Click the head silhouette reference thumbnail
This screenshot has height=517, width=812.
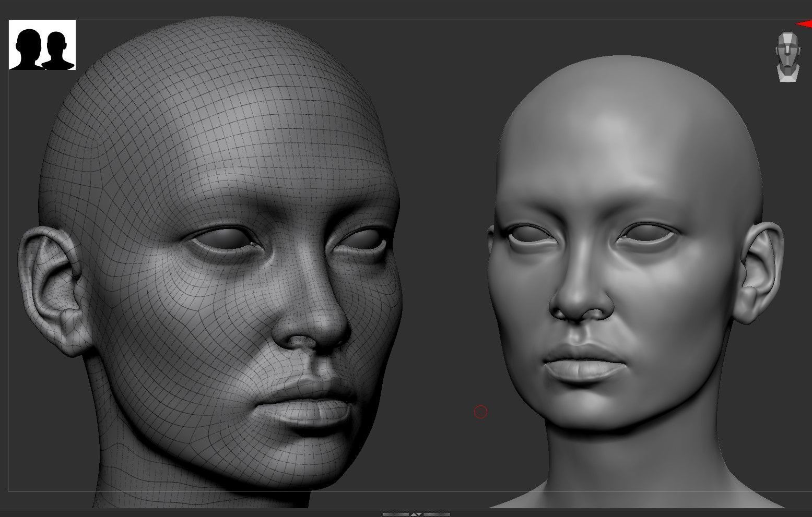42,45
